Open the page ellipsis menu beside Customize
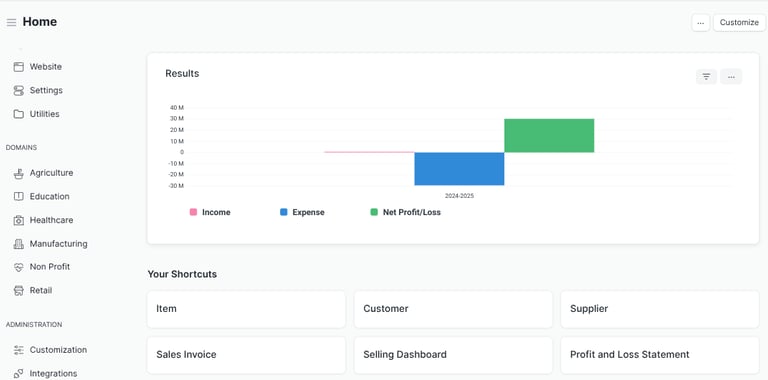The width and height of the screenshot is (768, 380). tap(700, 23)
